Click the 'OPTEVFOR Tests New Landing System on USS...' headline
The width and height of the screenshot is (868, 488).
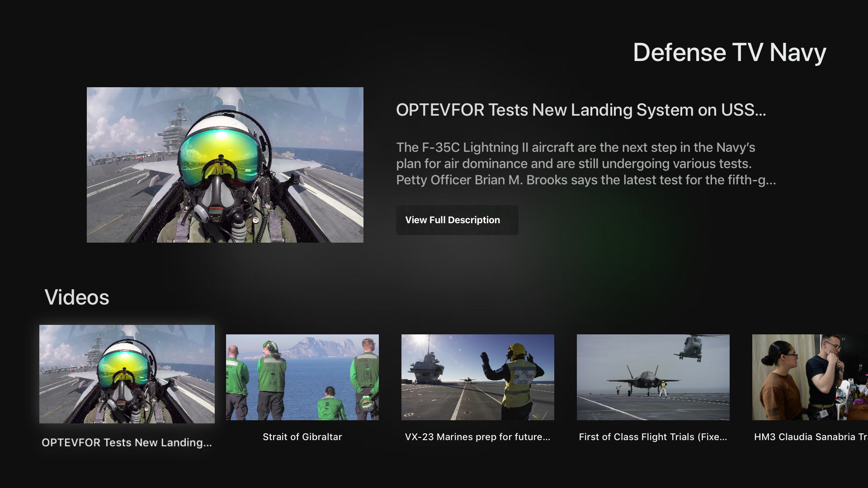tap(581, 110)
